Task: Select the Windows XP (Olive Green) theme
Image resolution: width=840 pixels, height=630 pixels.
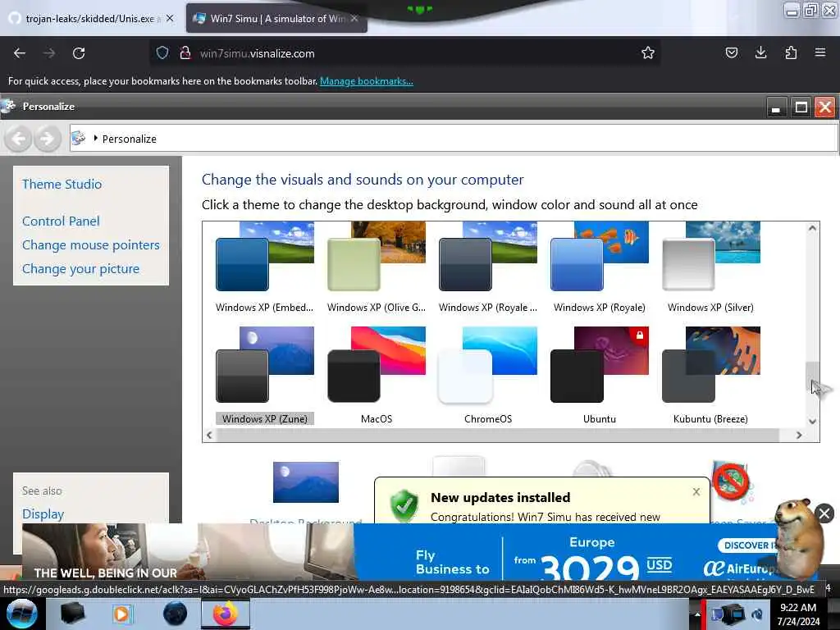Action: [x=376, y=256]
